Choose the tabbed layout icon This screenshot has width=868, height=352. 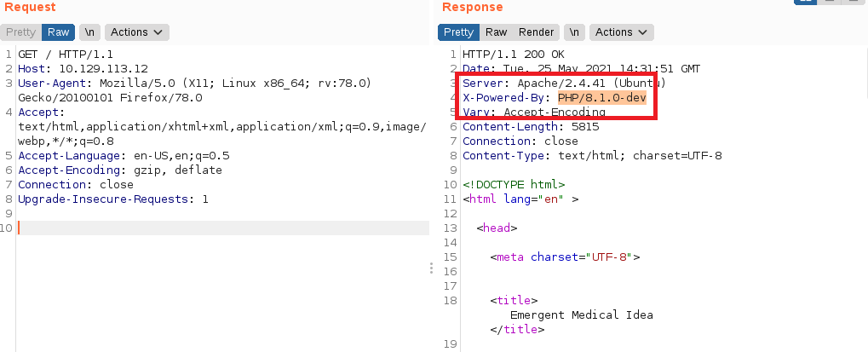tap(852, 3)
